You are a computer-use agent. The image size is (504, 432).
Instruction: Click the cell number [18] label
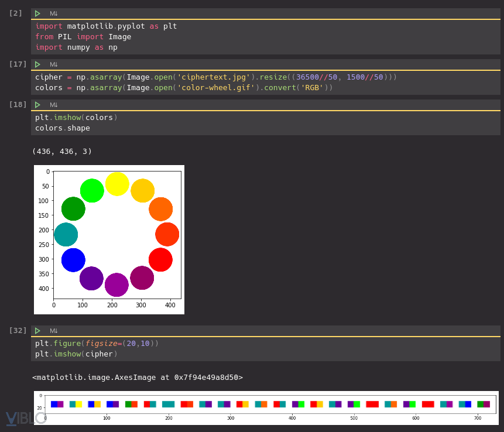[18, 104]
